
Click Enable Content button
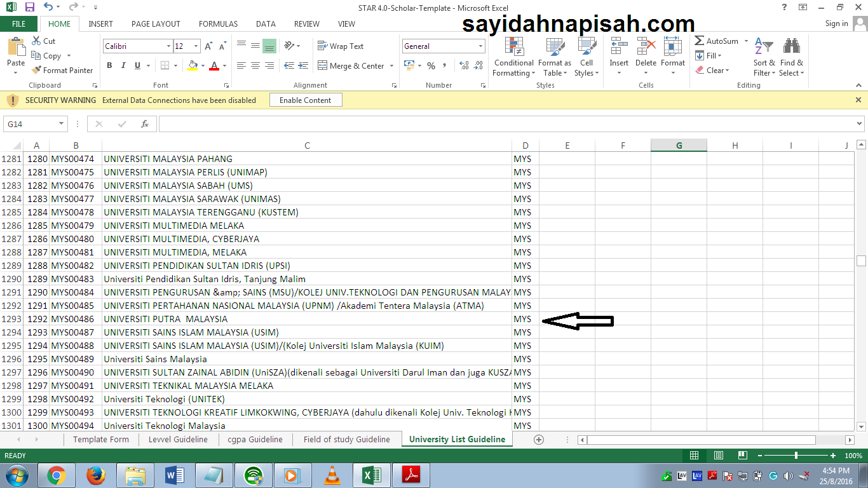point(305,100)
